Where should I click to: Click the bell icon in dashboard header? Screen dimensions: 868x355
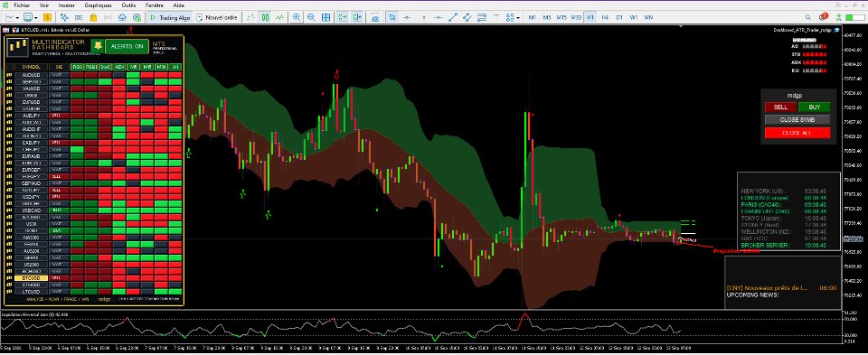(98, 46)
